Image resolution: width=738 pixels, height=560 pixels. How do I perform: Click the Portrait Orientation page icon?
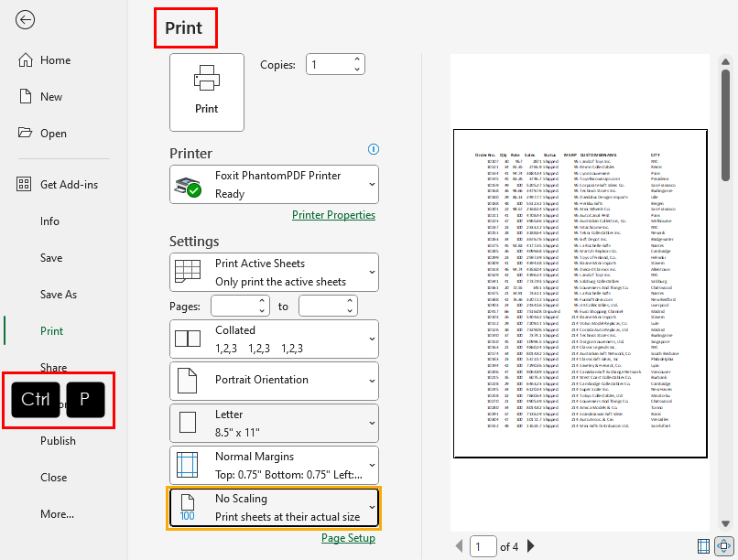tap(188, 381)
